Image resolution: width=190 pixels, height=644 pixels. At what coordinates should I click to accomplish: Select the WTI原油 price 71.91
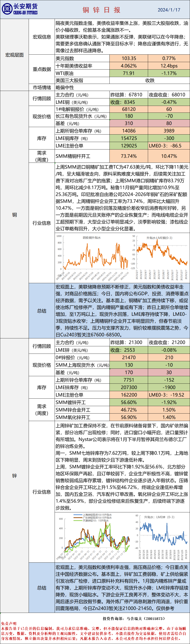tap(129, 73)
